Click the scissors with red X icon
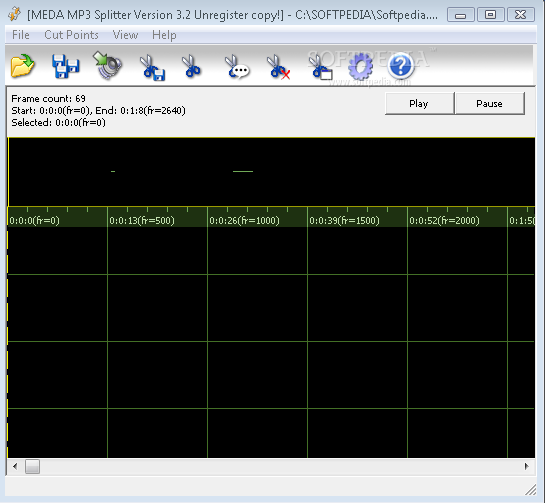 coord(278,67)
